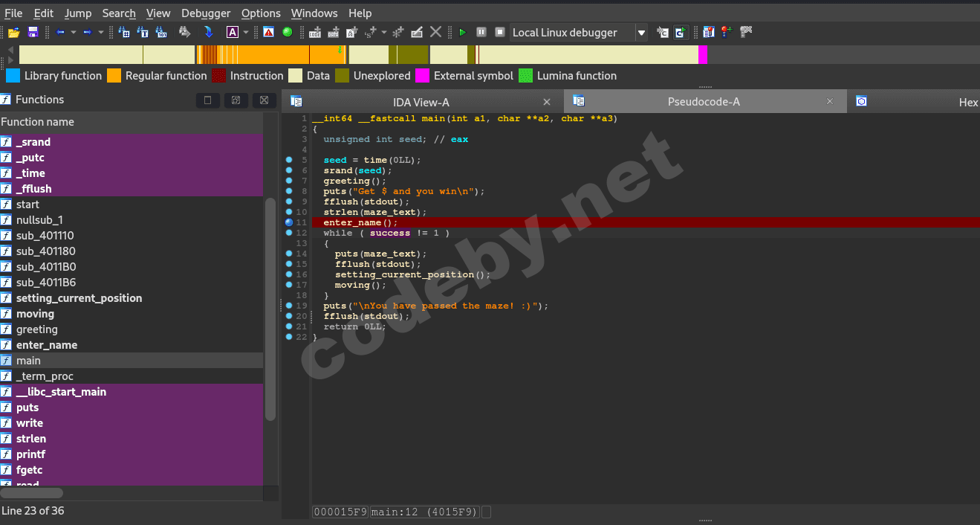This screenshot has height=525, width=980.
Task: Open the Debugger menu
Action: [x=206, y=13]
